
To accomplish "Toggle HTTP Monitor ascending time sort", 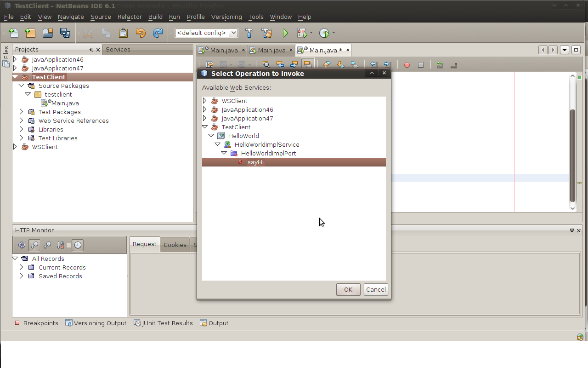I will click(x=47, y=245).
